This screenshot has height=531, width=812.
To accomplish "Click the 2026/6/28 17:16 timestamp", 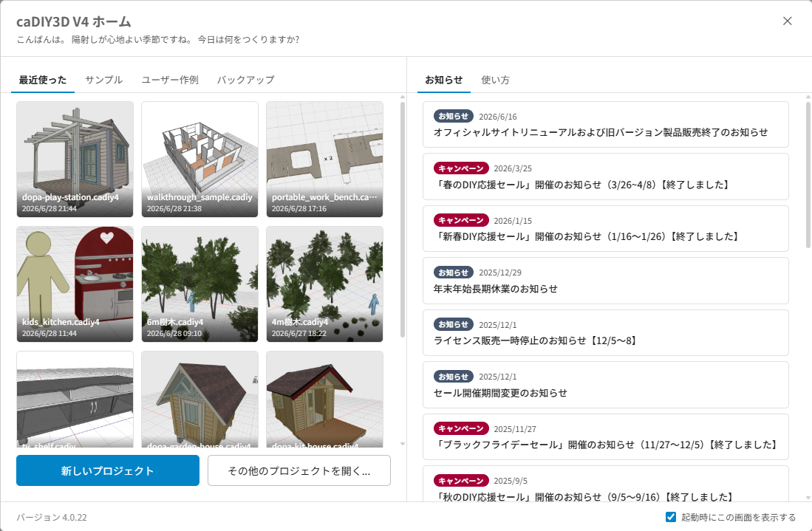I will [x=298, y=208].
